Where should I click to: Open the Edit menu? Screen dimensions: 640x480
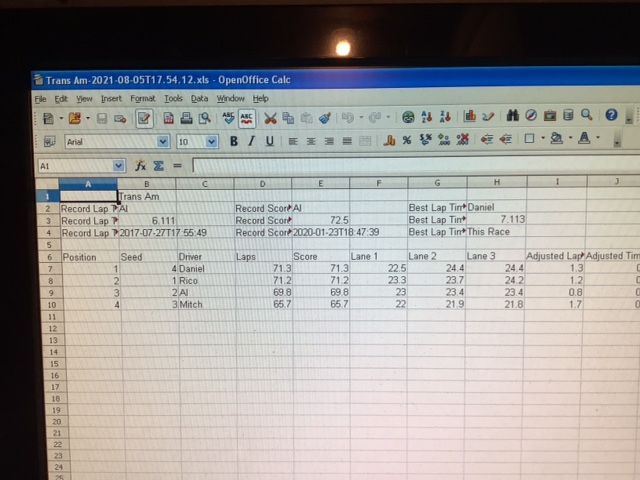[61, 99]
